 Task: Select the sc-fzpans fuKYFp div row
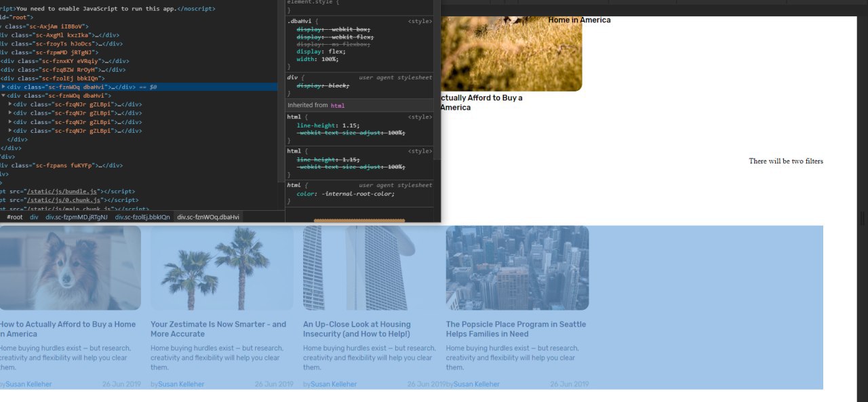pyautogui.click(x=139, y=165)
